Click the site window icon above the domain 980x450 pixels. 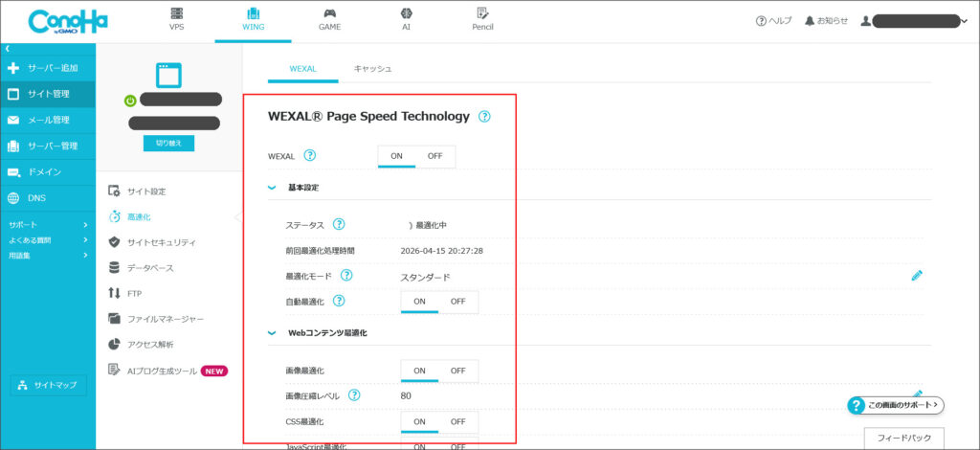168,75
